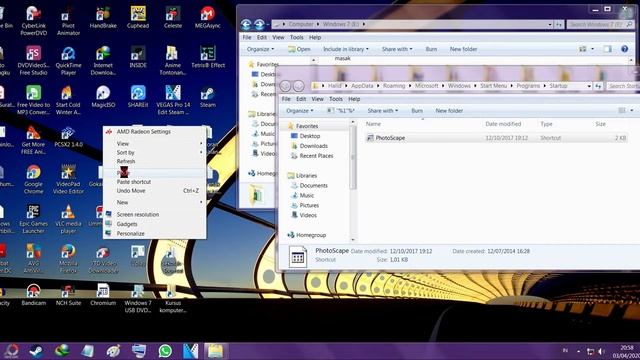
Task: Open Share with dropdown in Startup window
Action: pyautogui.click(x=382, y=111)
